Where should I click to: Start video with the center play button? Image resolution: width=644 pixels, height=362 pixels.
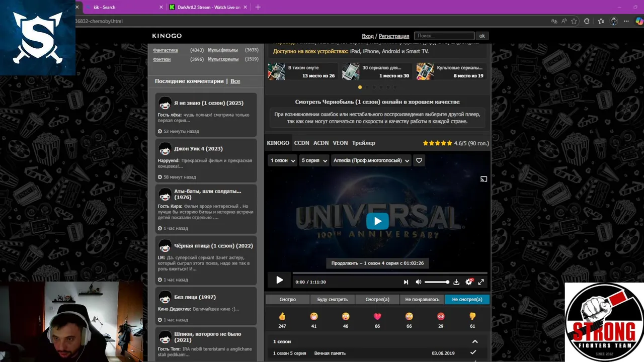[377, 221]
